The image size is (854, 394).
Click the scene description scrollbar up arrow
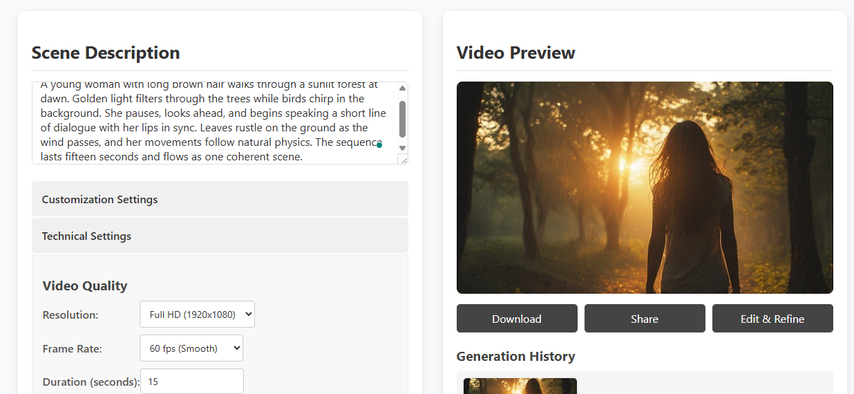[x=402, y=88]
